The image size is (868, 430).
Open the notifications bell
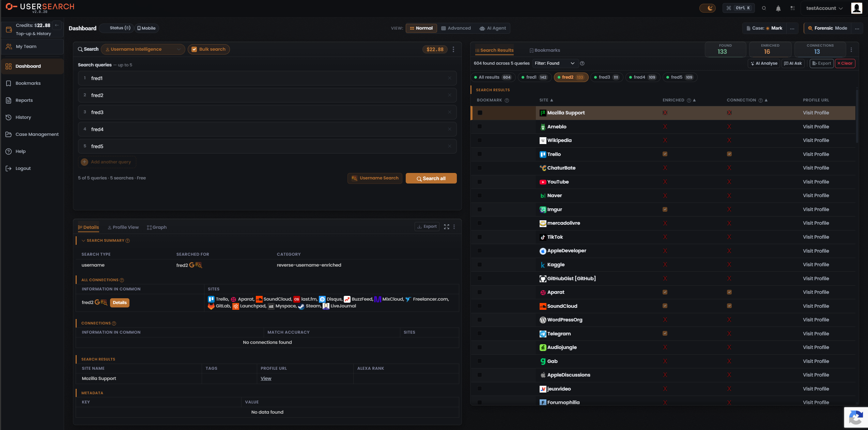pyautogui.click(x=778, y=9)
